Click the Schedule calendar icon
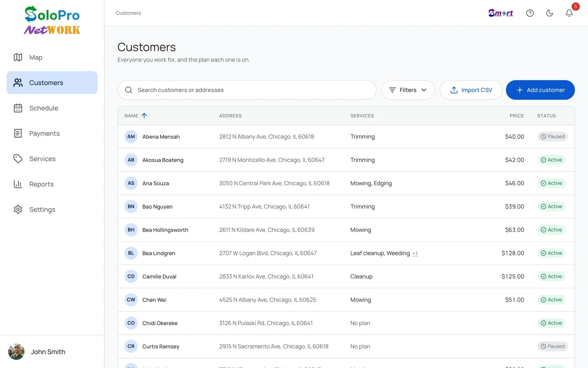Screen dimensions: 588x368 (x=18, y=108)
